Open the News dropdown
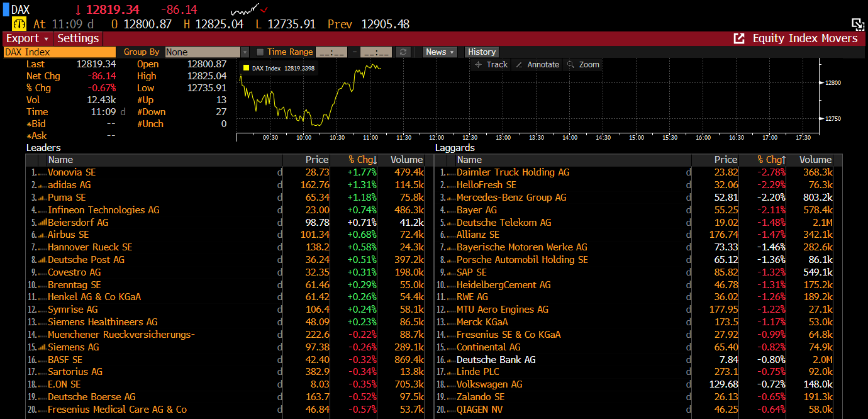This screenshot has width=868, height=419. coord(440,52)
